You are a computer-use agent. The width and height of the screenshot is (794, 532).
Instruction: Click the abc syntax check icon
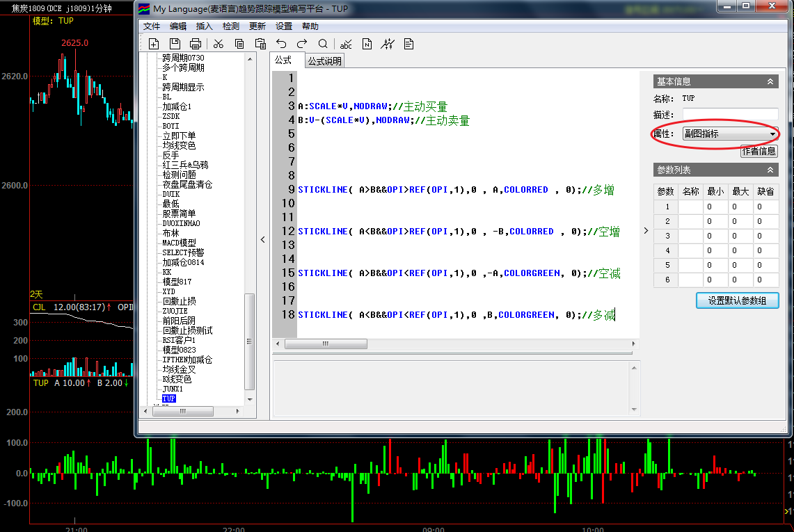(x=346, y=44)
